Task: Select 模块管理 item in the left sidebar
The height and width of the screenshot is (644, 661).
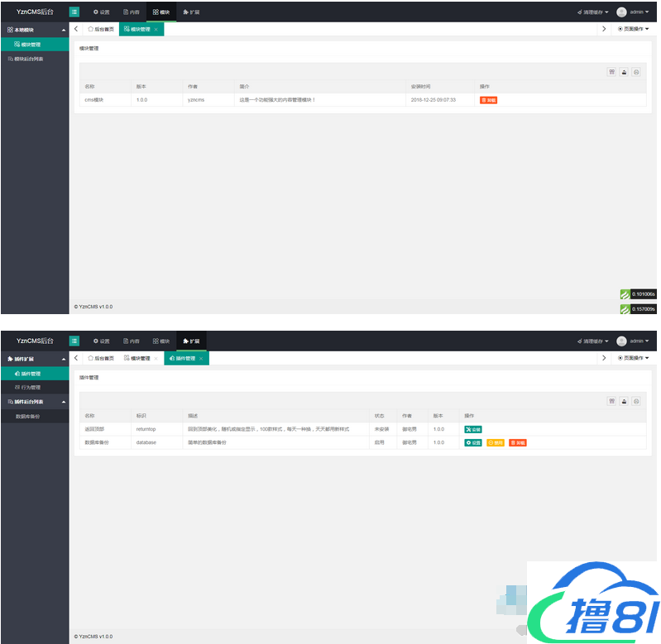Action: (x=31, y=45)
